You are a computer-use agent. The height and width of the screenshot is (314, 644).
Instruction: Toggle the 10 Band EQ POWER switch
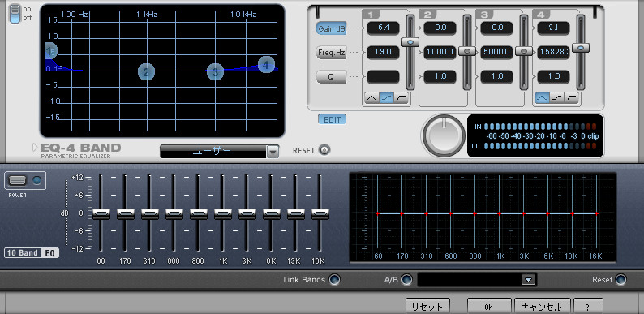click(x=18, y=180)
